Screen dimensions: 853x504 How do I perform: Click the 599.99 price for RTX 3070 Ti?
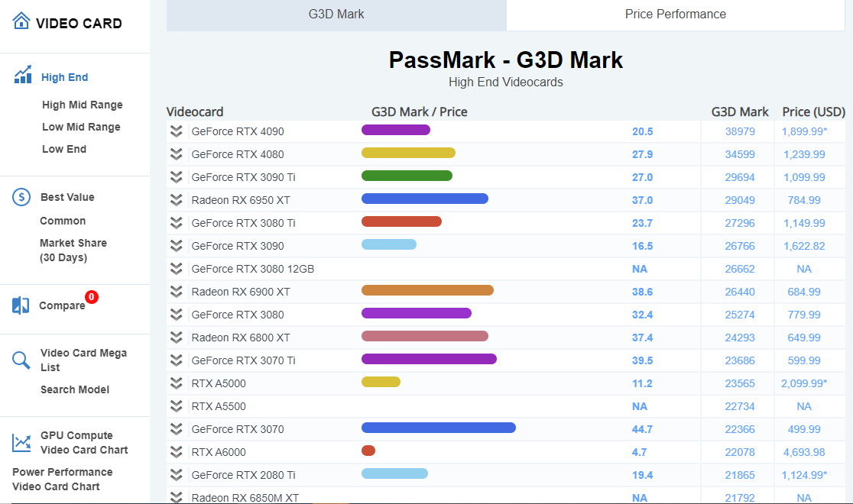pos(804,360)
